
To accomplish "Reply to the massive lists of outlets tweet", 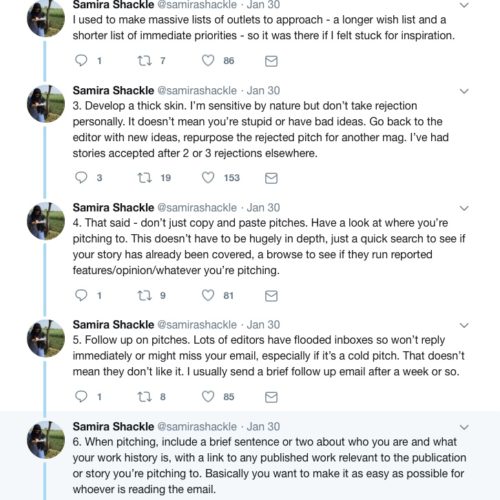I will (81, 60).
